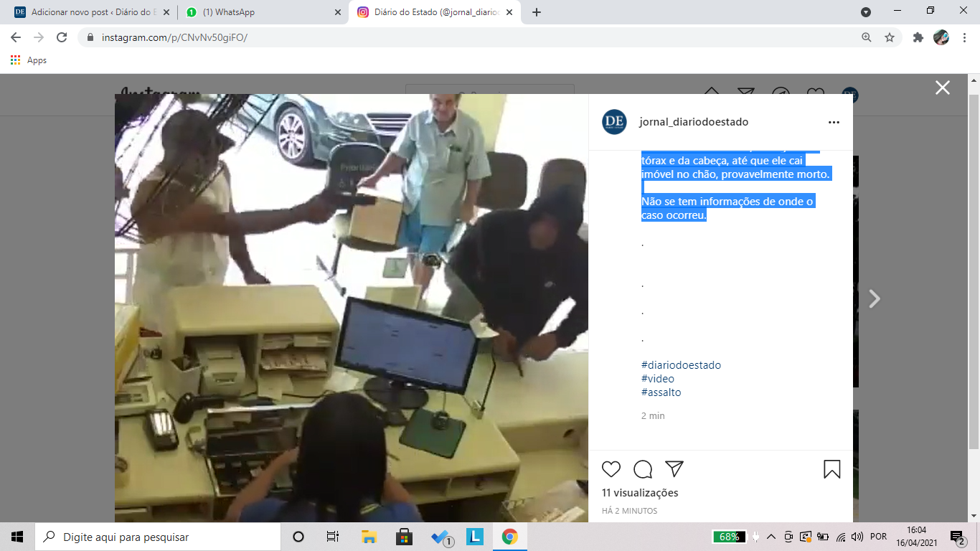Image resolution: width=980 pixels, height=551 pixels.
Task: Go to the next post arrow
Action: tap(874, 298)
